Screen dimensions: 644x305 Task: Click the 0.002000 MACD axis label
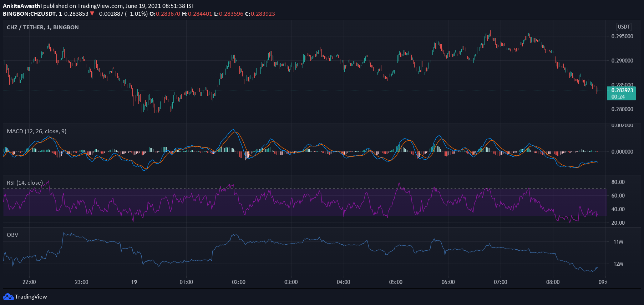[622, 125]
